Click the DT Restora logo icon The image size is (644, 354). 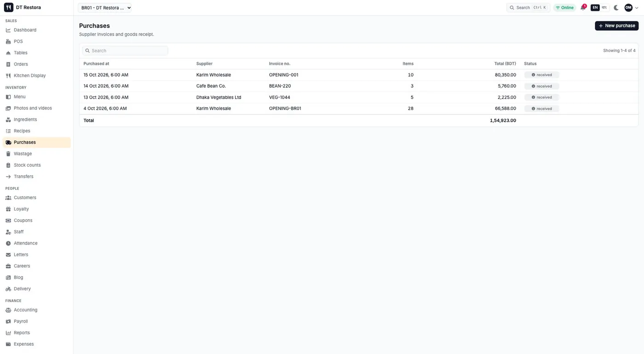pos(9,7)
